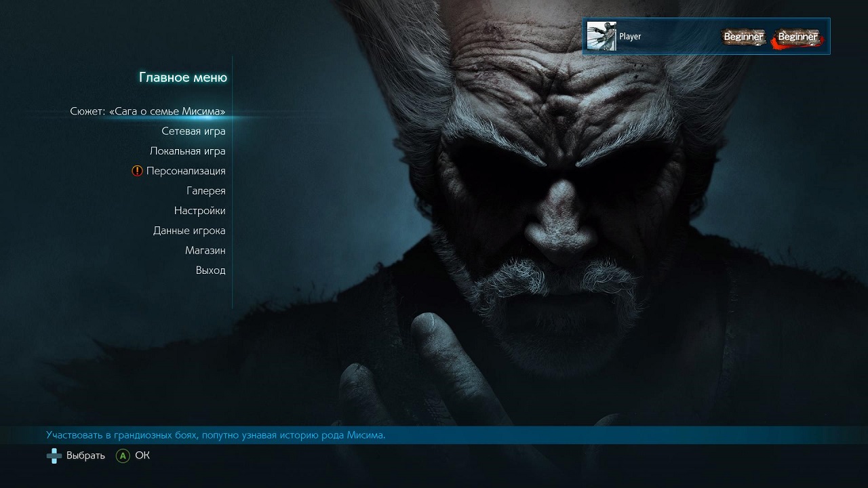
Task: Open Данные игрока player data
Action: pos(189,230)
